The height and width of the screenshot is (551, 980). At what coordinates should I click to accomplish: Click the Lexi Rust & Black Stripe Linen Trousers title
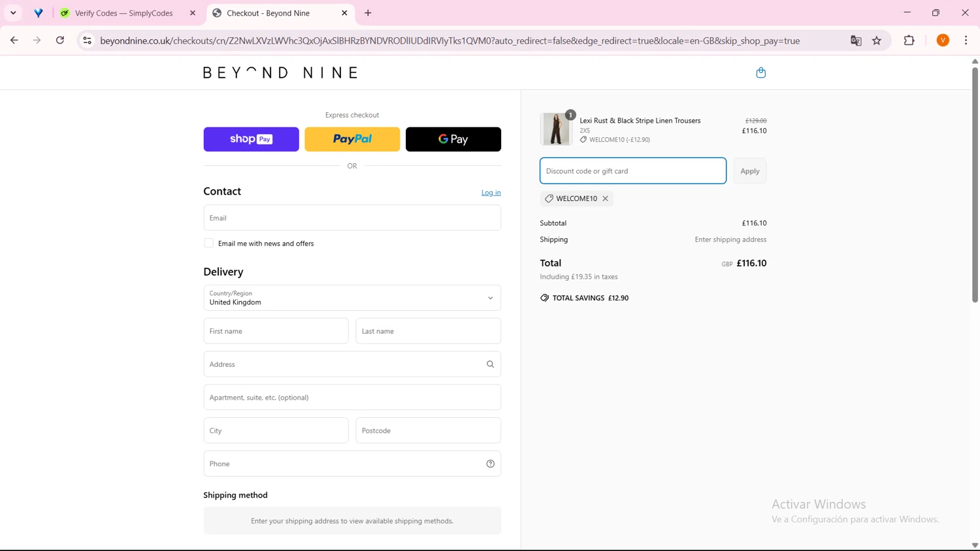click(640, 121)
